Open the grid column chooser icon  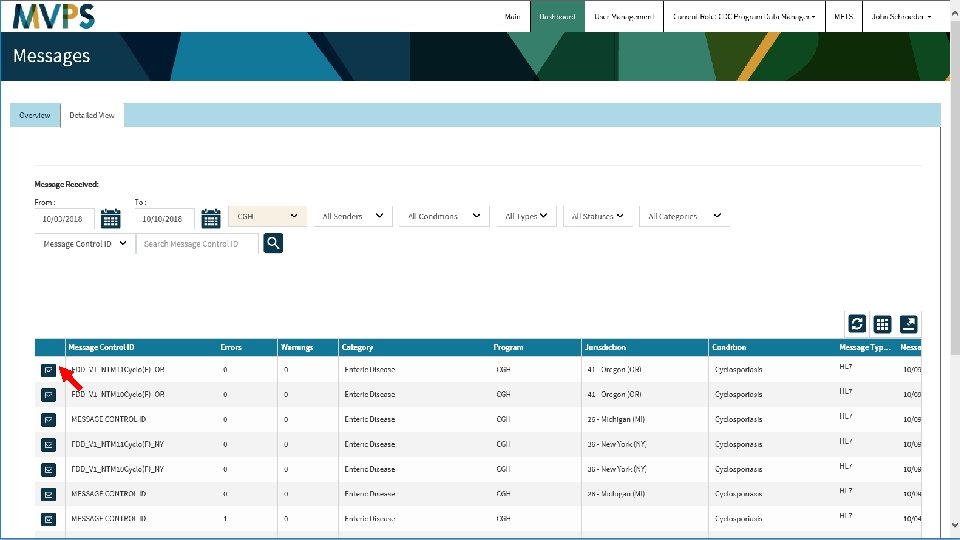[882, 324]
